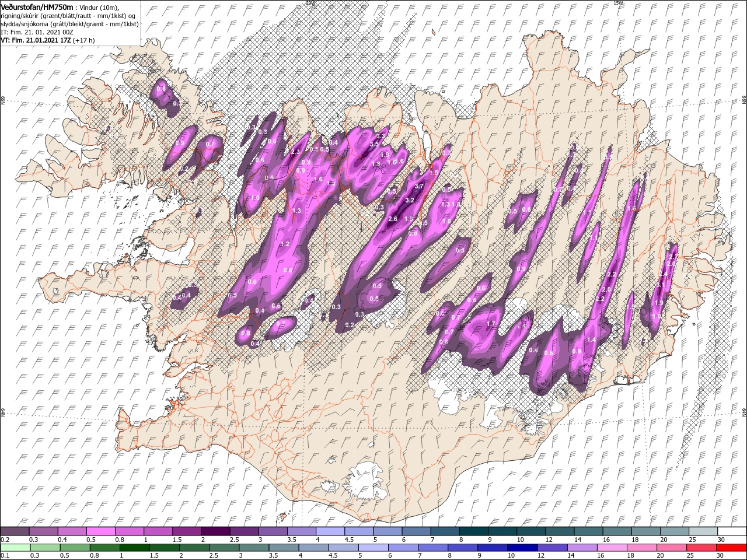Click the '3.7' precipitation value on the map
The width and height of the screenshot is (747, 560).
coord(418,186)
